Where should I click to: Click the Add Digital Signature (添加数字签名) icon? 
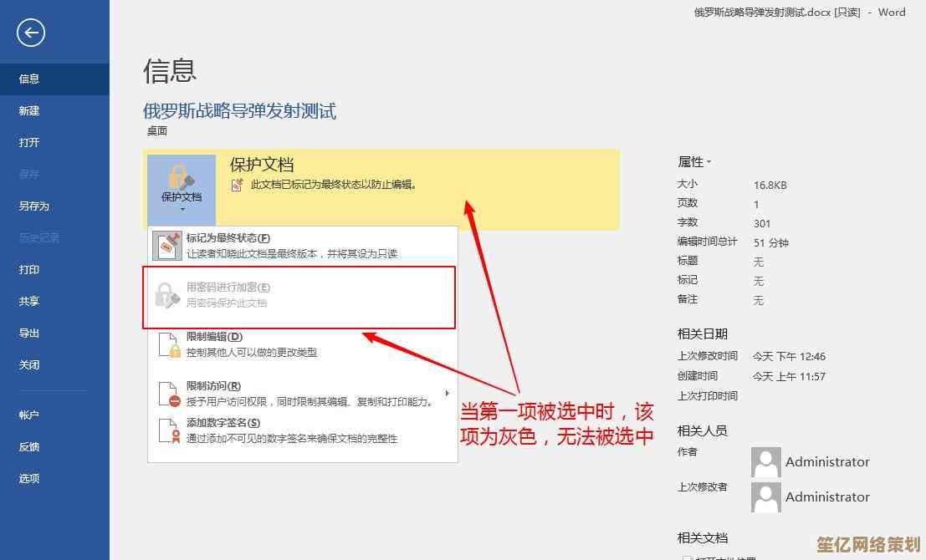click(x=169, y=430)
